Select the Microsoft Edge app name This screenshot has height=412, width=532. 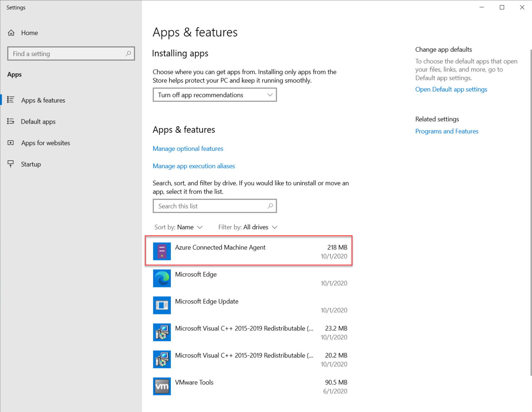coord(196,274)
